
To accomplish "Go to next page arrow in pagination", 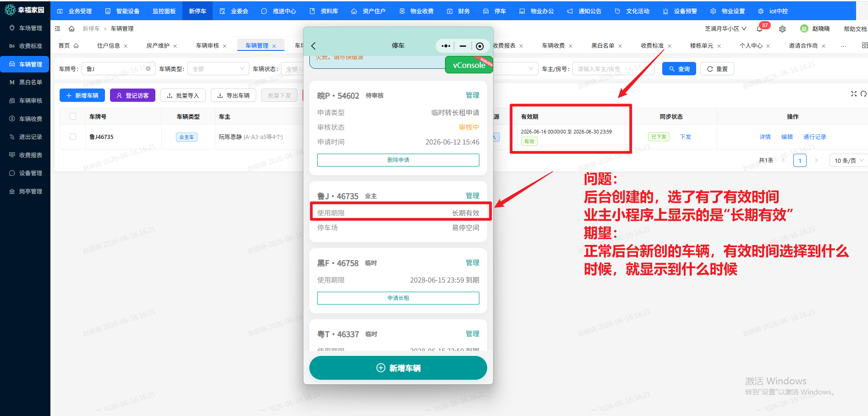I will (816, 161).
